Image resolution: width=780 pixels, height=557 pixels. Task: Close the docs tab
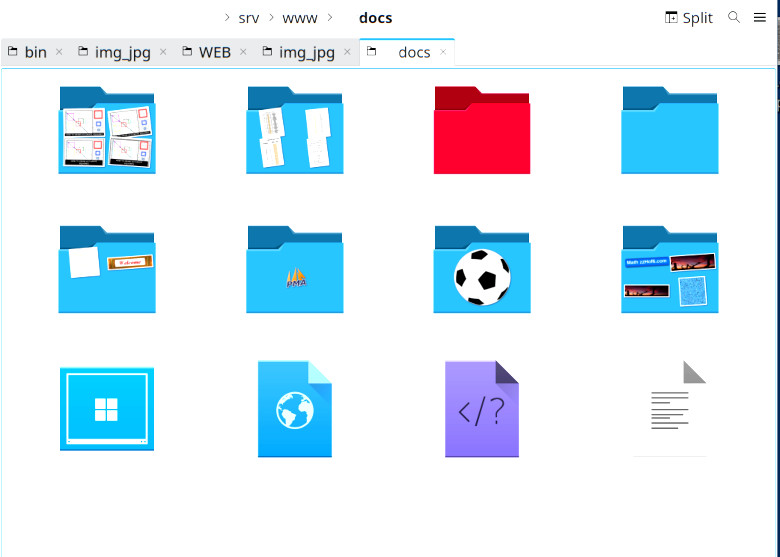443,52
